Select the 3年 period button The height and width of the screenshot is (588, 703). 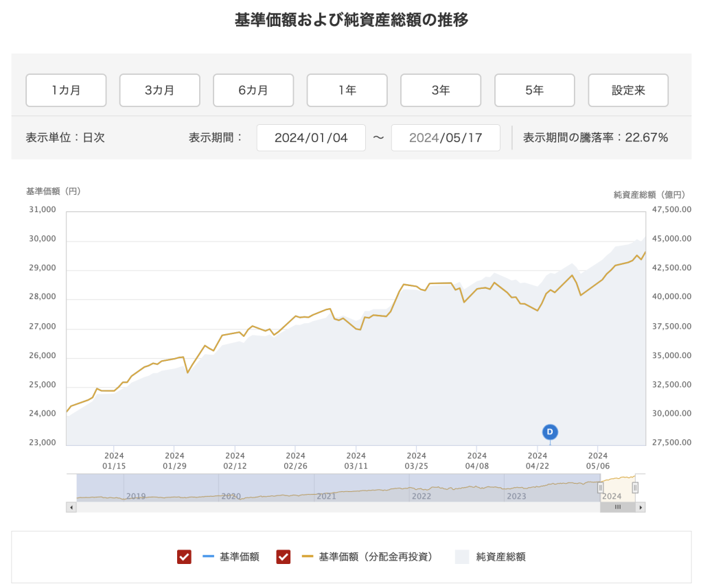[x=441, y=91]
